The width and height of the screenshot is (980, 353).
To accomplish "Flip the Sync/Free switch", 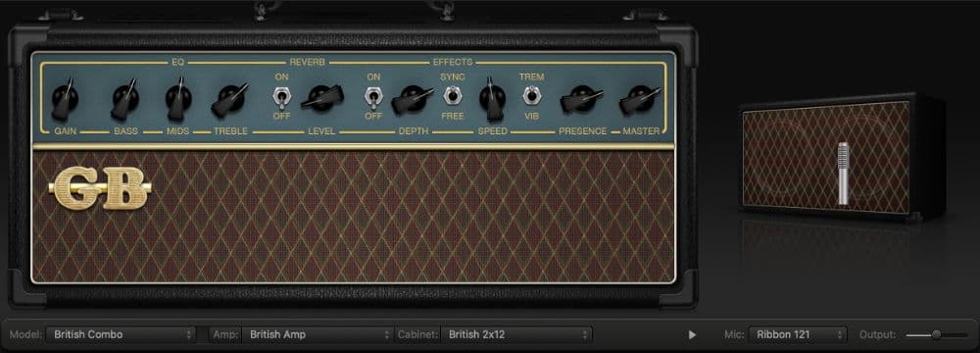I will 452,96.
